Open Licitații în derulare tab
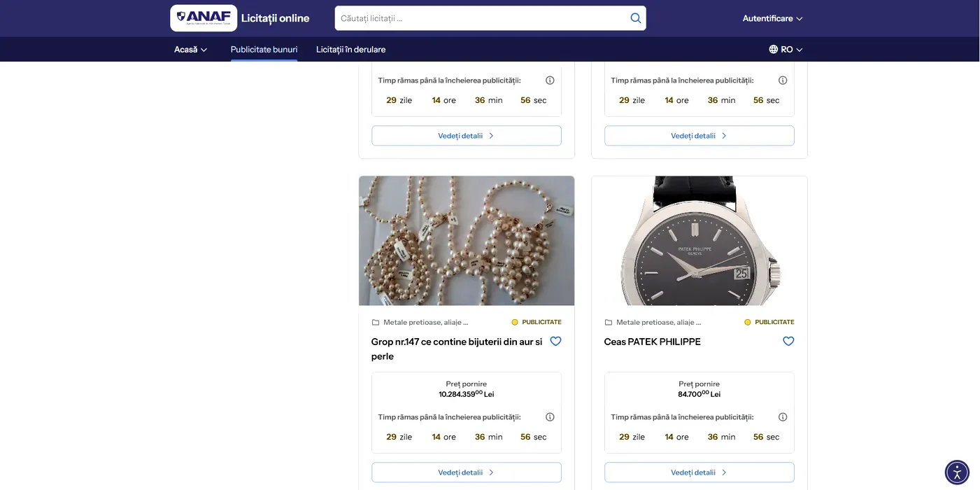Viewport: 980px width, 490px height. point(350,50)
